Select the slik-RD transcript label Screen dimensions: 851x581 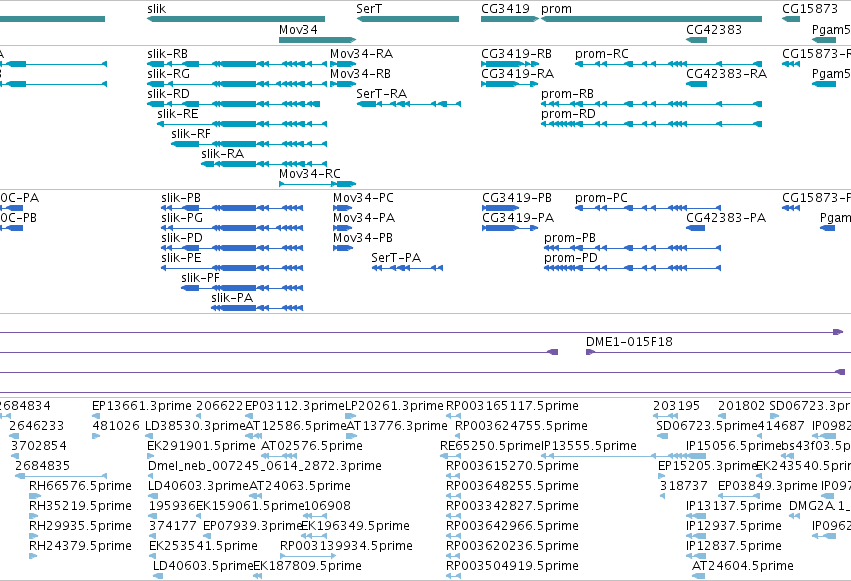coord(168,94)
